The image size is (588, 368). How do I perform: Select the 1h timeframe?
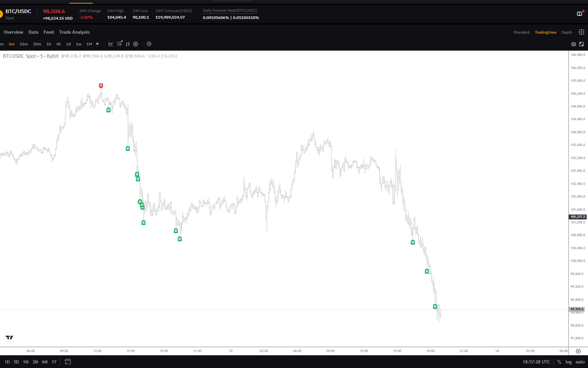click(x=49, y=44)
